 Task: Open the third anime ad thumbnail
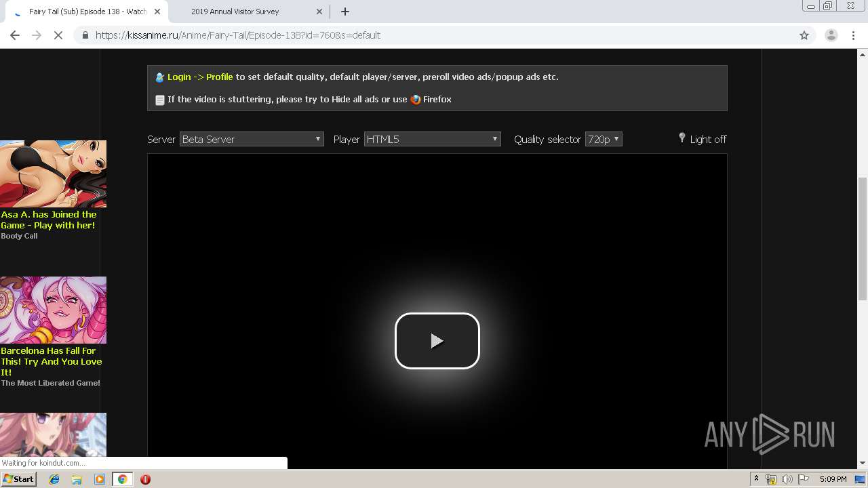pyautogui.click(x=53, y=434)
